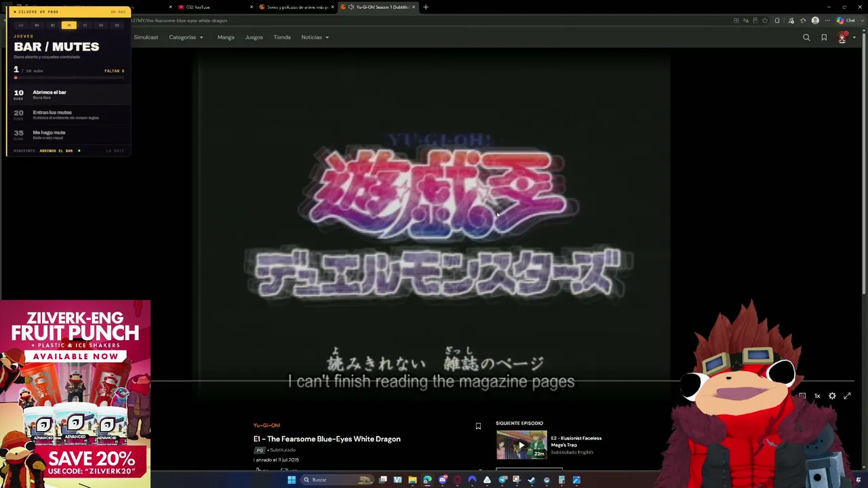Image resolution: width=868 pixels, height=488 pixels.
Task: Open the browser Chat sidebar button
Action: click(x=846, y=20)
